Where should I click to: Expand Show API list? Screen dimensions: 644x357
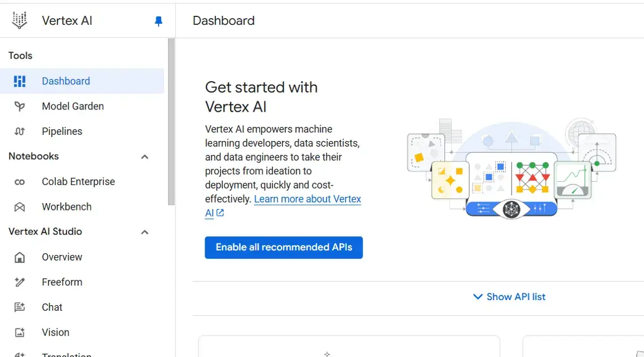click(x=509, y=297)
